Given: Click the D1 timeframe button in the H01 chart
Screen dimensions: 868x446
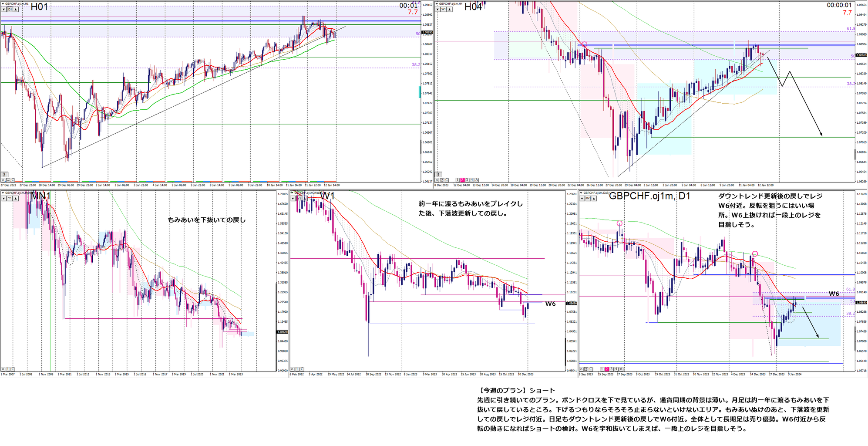Looking at the screenshot, I should [10, 9].
